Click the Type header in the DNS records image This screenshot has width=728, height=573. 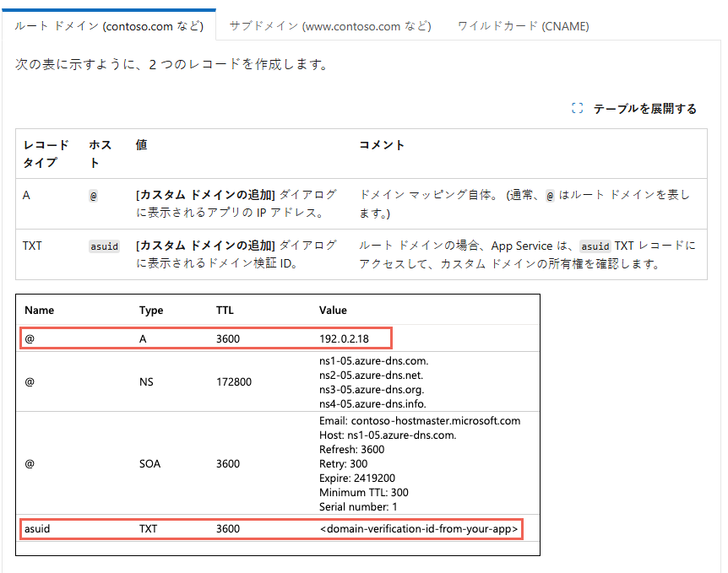click(151, 311)
